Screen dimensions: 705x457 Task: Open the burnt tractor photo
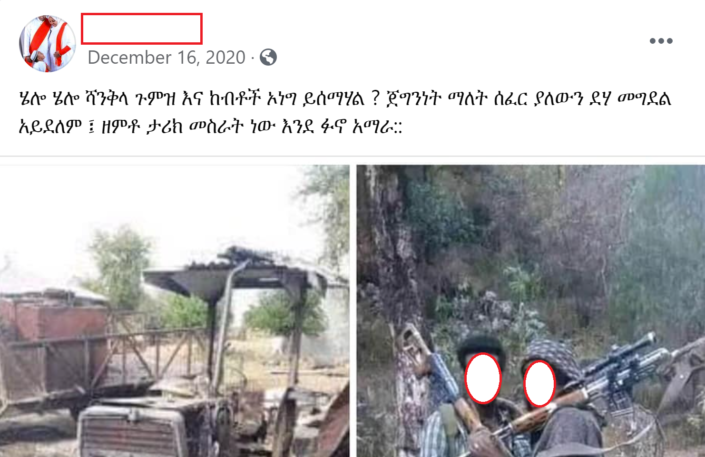[174, 311]
